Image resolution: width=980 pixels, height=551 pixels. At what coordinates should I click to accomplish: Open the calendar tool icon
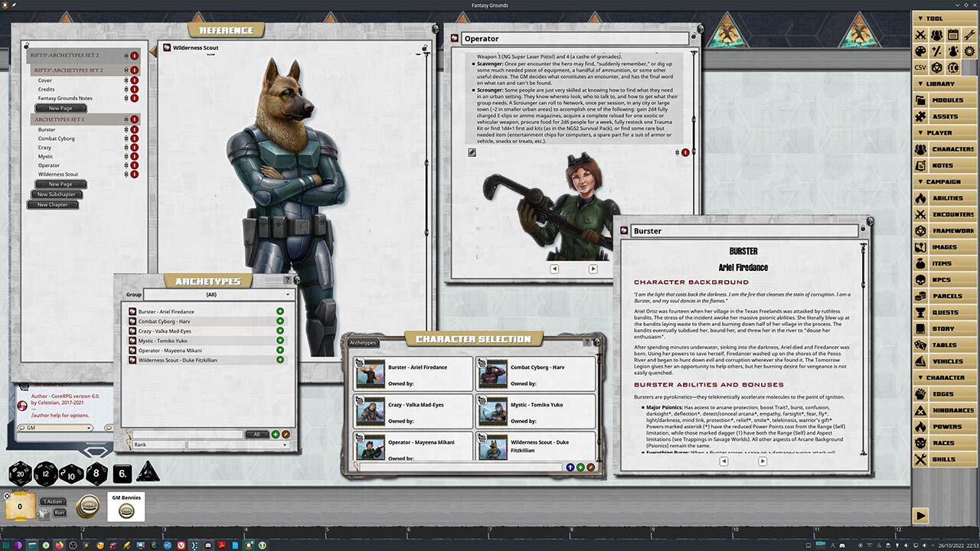tap(953, 35)
